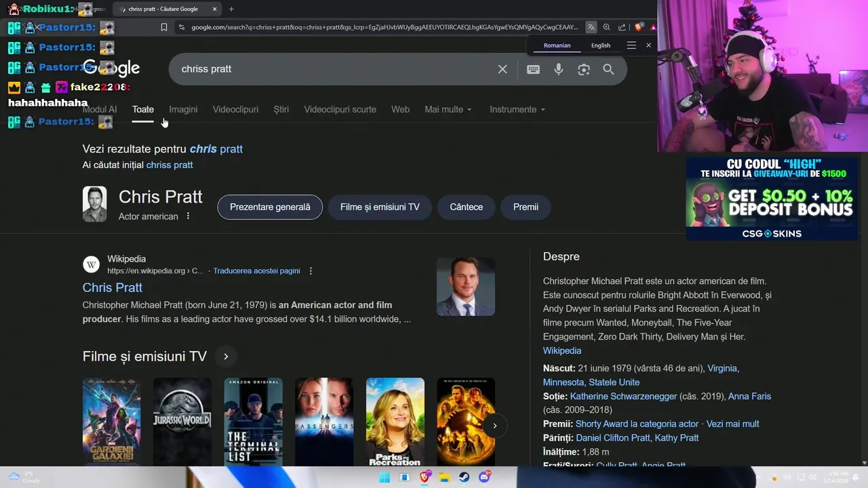
Task: Click the Wikipedia favicon on the result
Action: click(x=91, y=264)
